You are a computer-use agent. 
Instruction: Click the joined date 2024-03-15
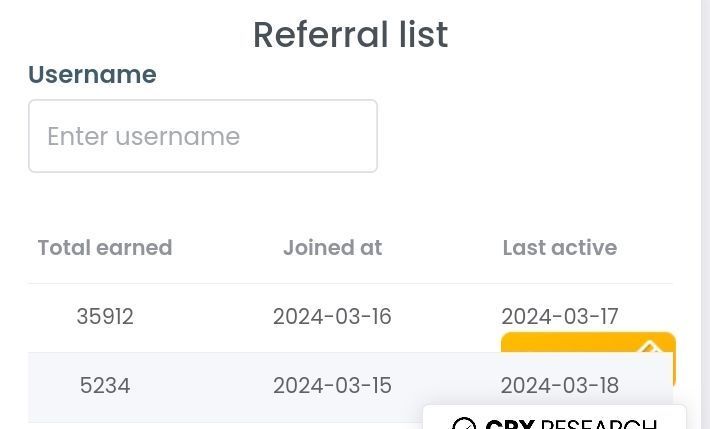click(x=332, y=386)
